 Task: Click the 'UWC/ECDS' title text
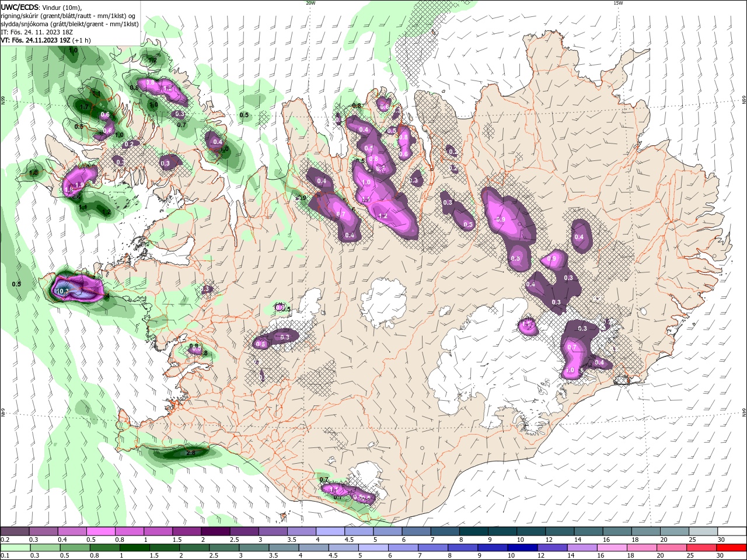pos(20,6)
